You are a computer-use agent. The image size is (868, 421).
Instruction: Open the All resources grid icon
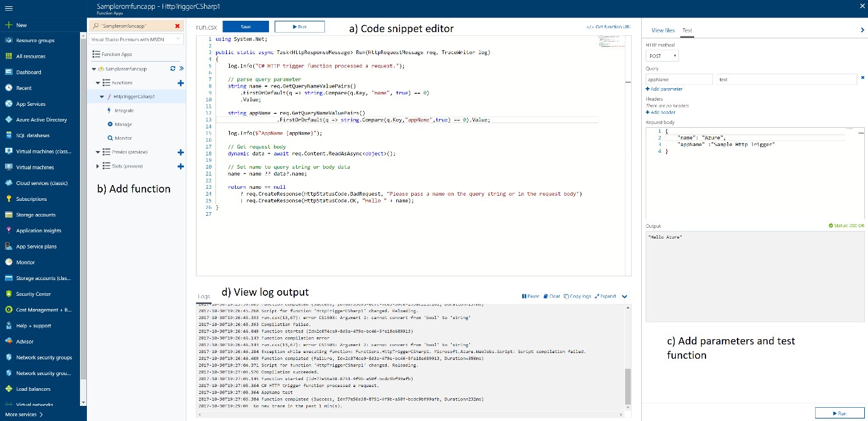click(x=9, y=57)
